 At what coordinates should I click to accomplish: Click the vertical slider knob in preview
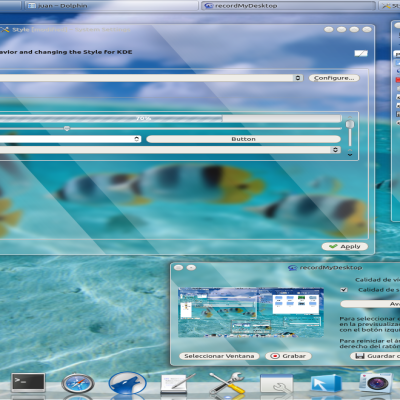(x=350, y=124)
